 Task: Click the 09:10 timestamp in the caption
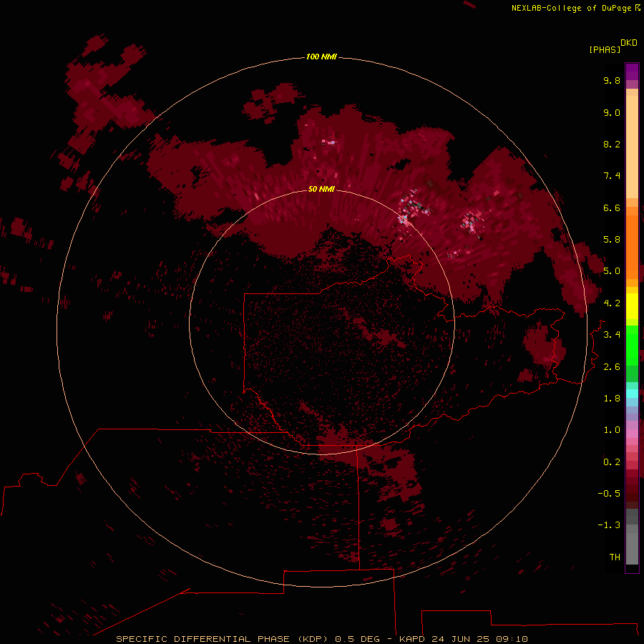[512, 639]
